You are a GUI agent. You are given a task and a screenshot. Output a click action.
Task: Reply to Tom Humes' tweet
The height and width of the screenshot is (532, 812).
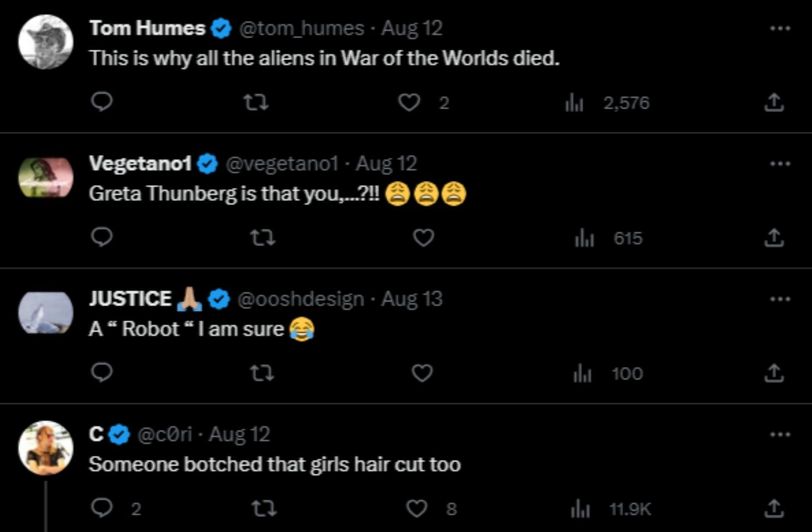[102, 102]
